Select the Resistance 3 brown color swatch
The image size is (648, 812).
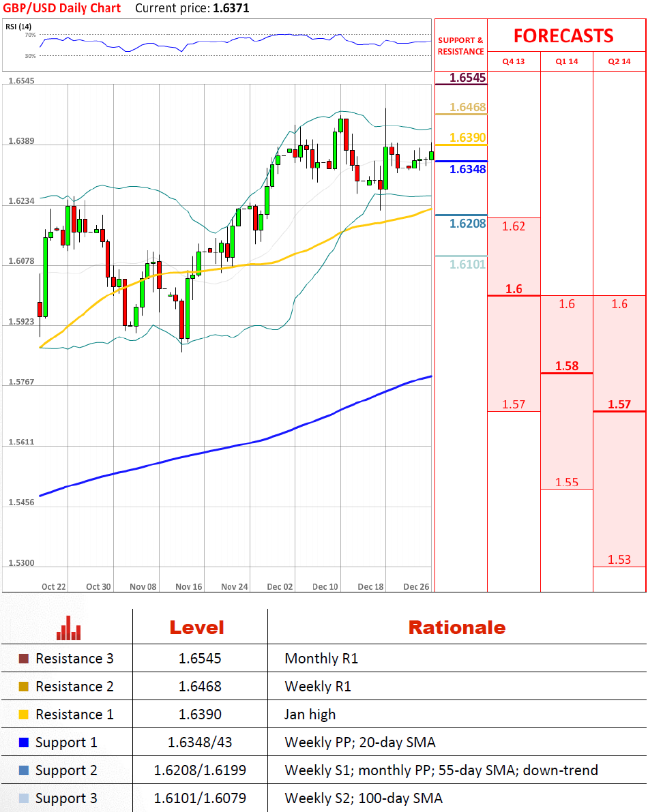click(x=23, y=659)
